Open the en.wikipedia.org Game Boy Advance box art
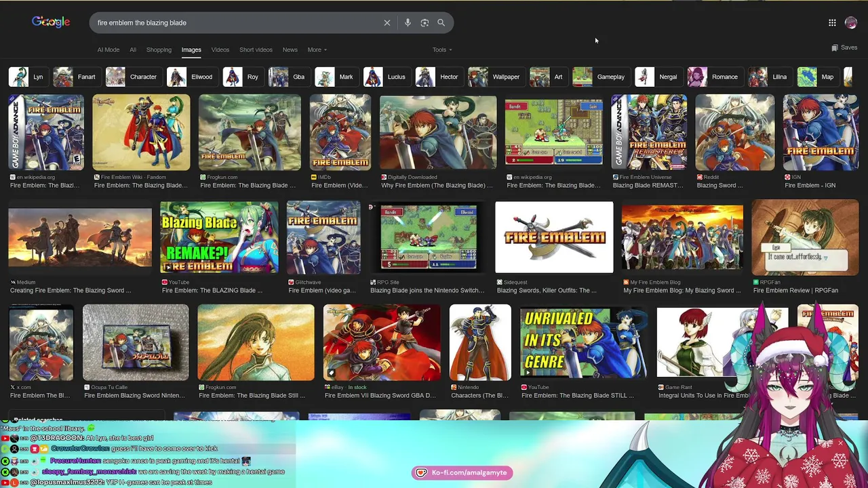Screen dimensions: 868x488 click(x=46, y=132)
